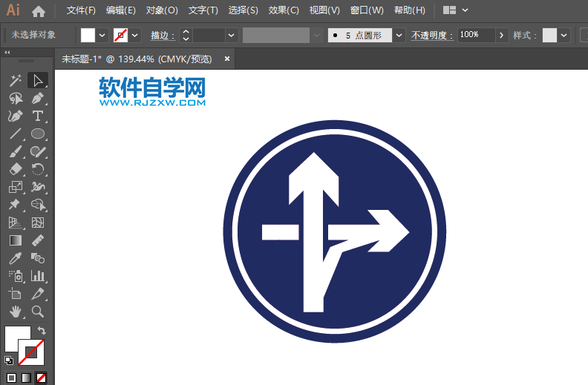Select the Shape Builder tool
Viewport: 588px width, 385px height.
tap(38, 205)
